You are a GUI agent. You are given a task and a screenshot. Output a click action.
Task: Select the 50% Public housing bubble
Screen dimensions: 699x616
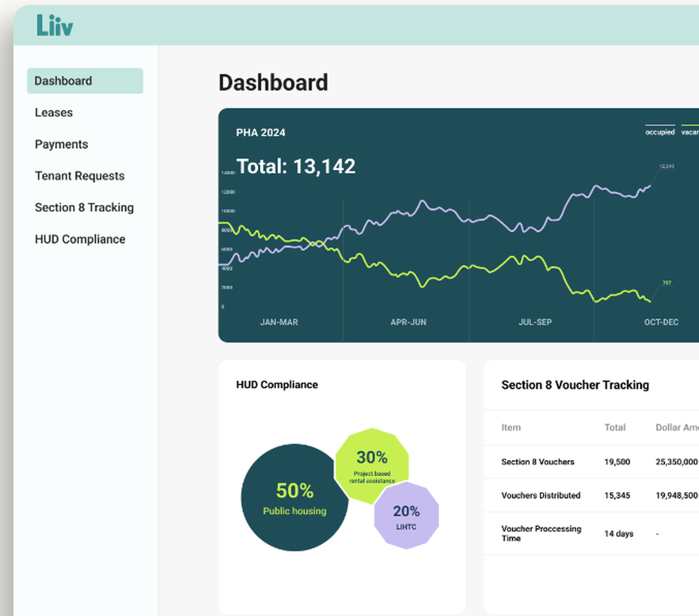pos(295,497)
